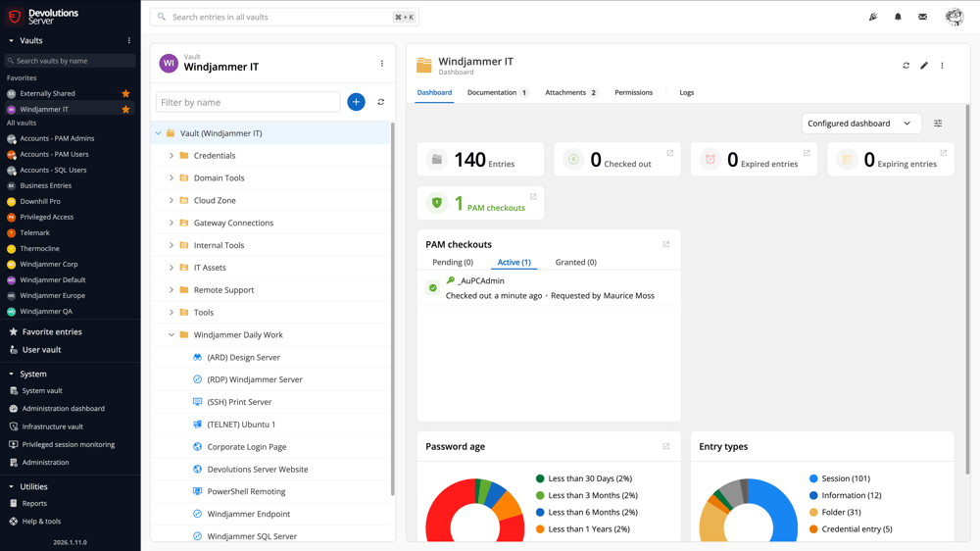Open PAM checkouts panel in new view
The height and width of the screenshot is (551, 980).
[x=665, y=244]
